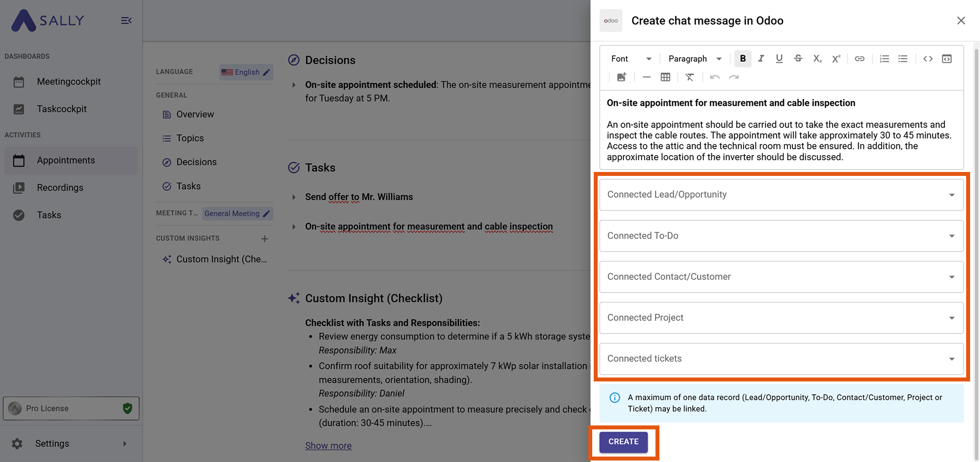980x462 pixels.
Task: Open the Connected Lead/Opportunity dropdown
Action: click(x=781, y=194)
